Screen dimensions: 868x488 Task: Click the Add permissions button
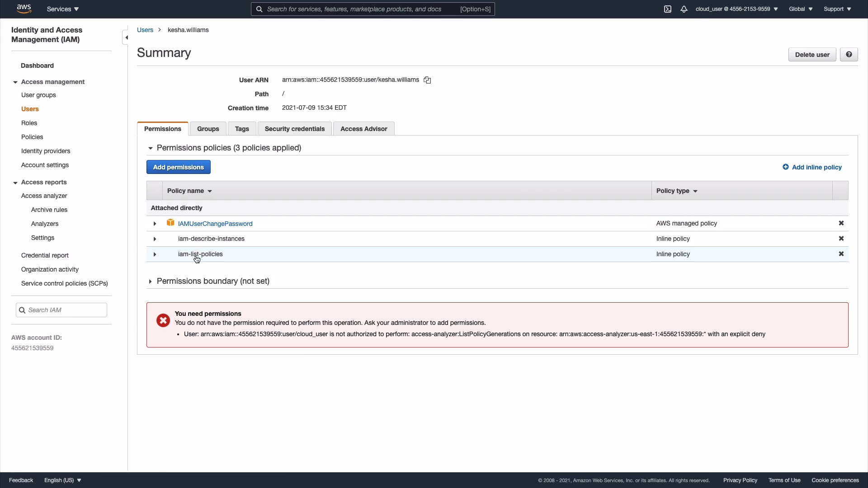178,167
